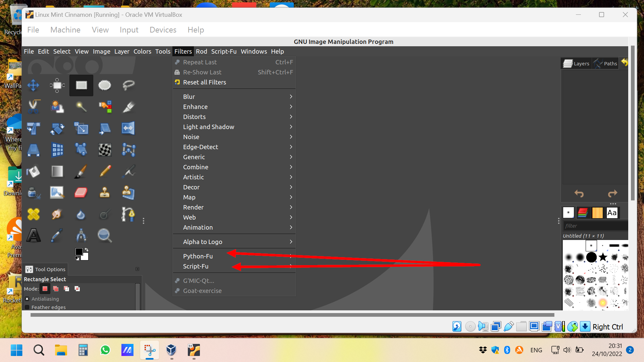Image resolution: width=644 pixels, height=362 pixels.
Task: Select the Alignment tool
Action: (x=57, y=85)
